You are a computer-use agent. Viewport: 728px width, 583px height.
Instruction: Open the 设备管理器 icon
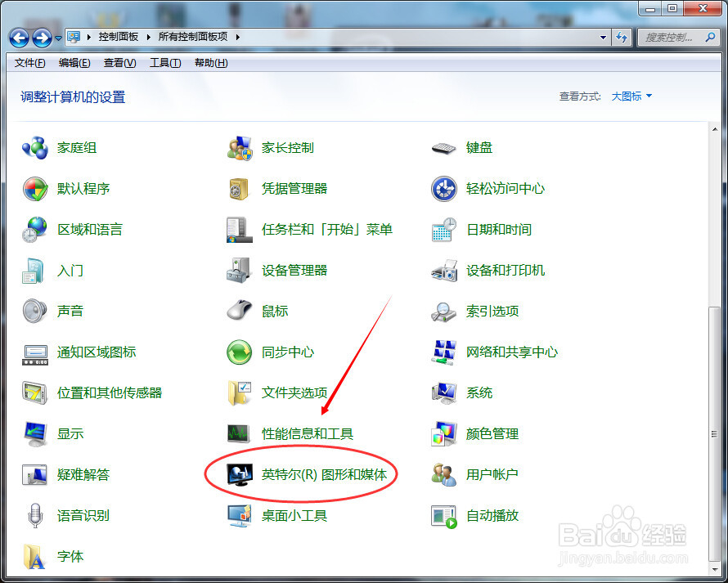[239, 271]
